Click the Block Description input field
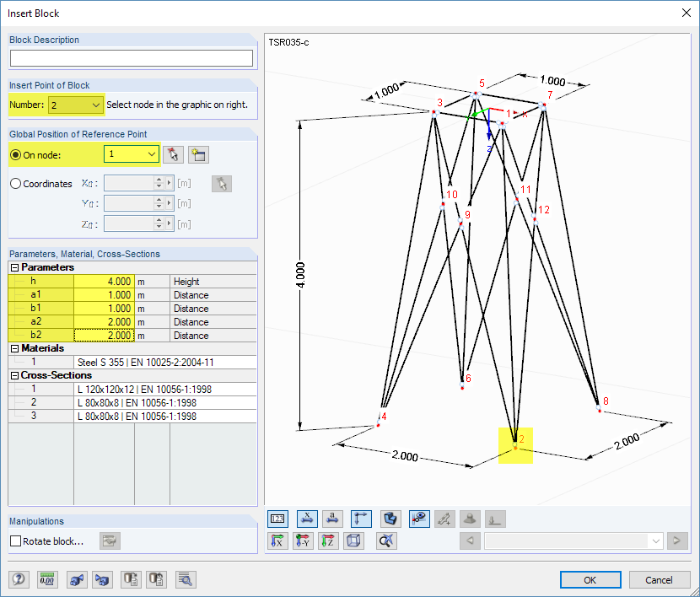This screenshot has height=597, width=700. pyautogui.click(x=131, y=57)
